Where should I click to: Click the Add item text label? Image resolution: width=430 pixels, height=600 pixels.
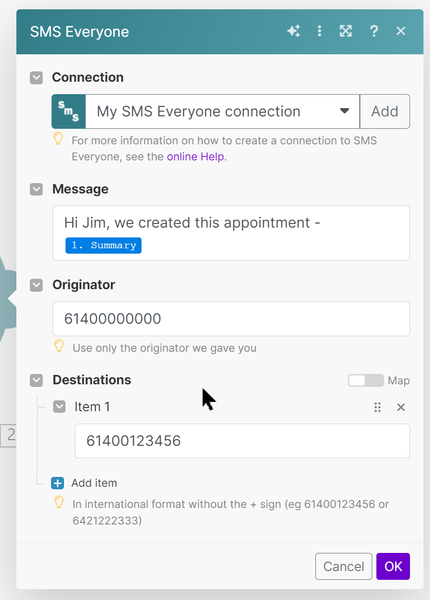94,483
